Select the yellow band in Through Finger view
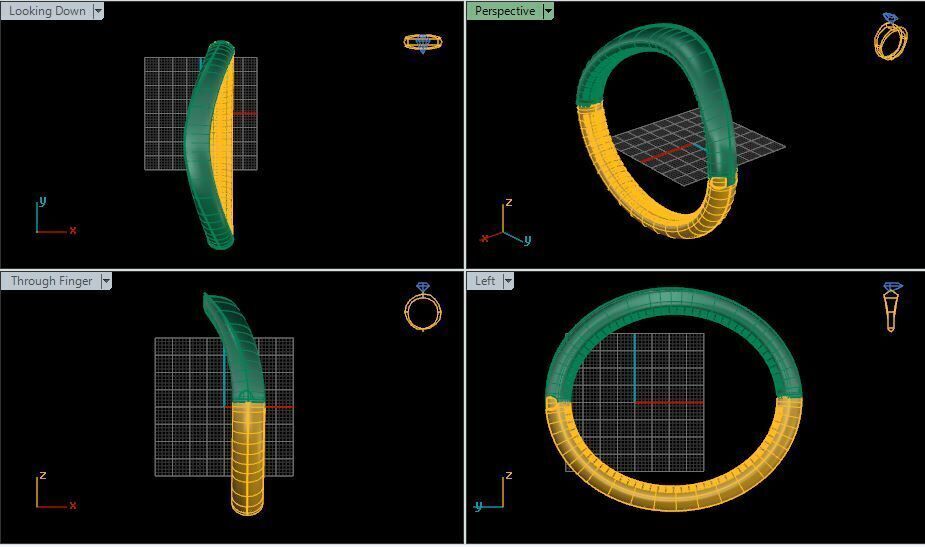 (248, 460)
